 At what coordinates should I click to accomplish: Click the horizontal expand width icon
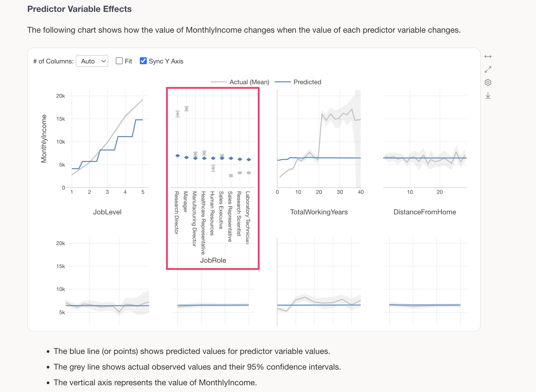click(x=488, y=56)
